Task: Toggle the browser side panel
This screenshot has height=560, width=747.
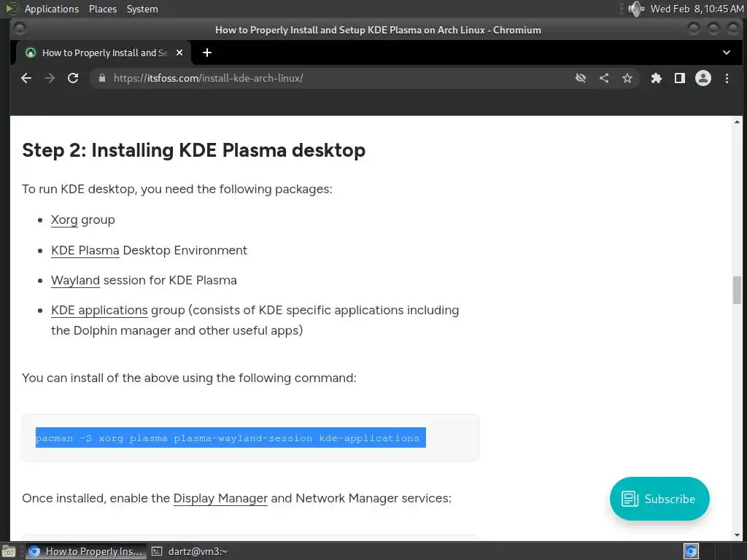Action: [680, 78]
